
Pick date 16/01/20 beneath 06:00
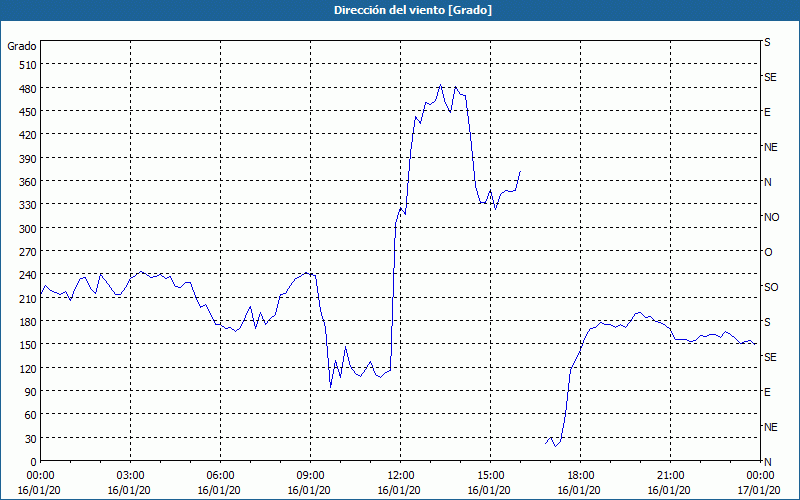coord(219,490)
